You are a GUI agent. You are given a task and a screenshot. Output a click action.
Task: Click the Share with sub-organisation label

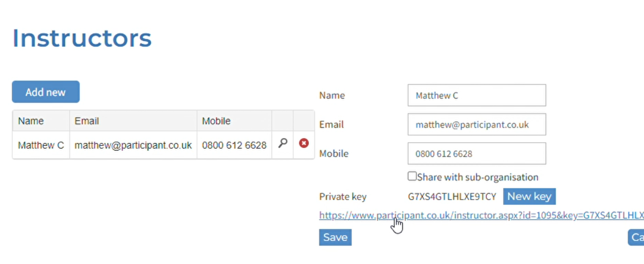pos(478,177)
